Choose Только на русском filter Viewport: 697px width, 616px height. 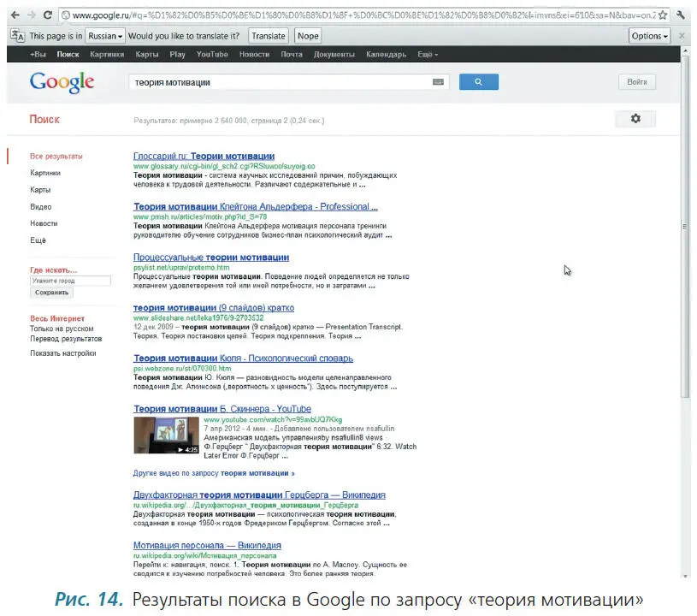pos(62,329)
